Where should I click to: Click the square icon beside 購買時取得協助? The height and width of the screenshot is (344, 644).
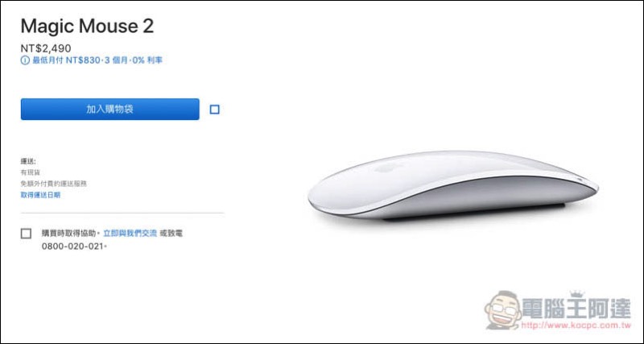tap(26, 234)
